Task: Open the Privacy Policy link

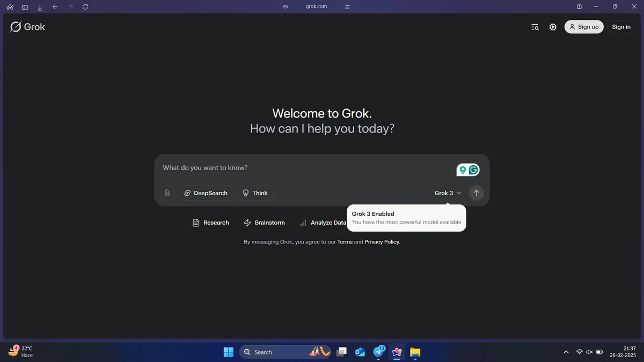Action: coord(382,242)
